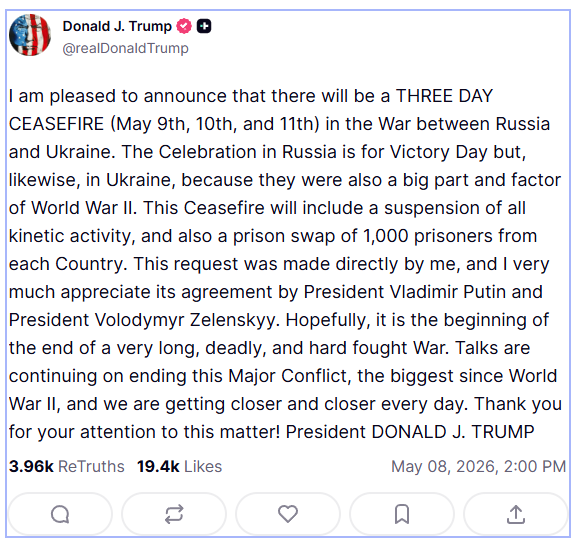Click the words THREE DAY in the post
Viewport: 580px width, 547px height.
point(445,96)
